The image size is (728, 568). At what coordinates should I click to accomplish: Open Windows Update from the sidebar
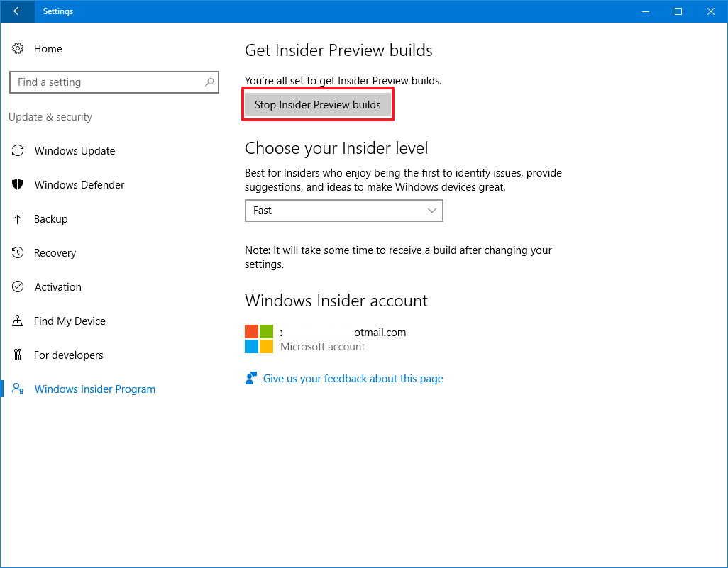pos(75,150)
